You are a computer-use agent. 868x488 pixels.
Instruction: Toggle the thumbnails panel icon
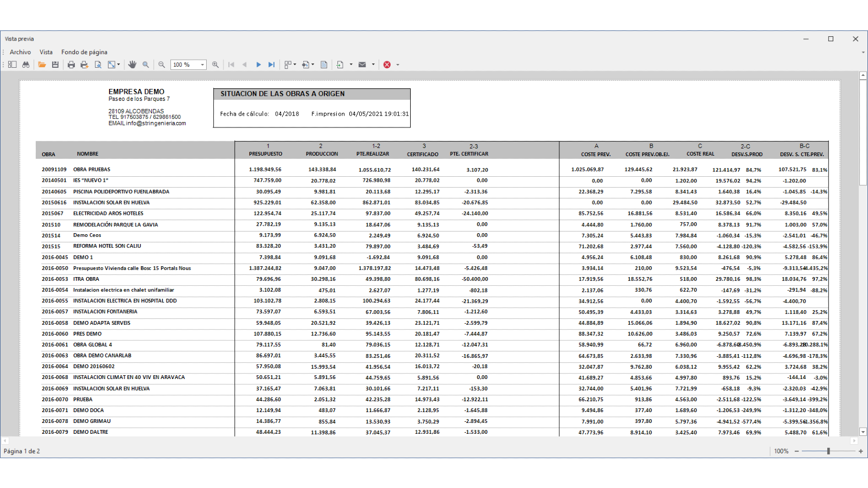click(x=12, y=65)
